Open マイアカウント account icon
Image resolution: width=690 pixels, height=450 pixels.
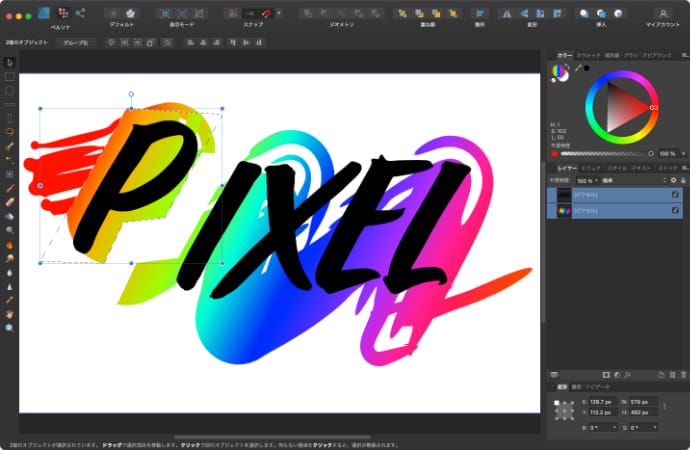tap(662, 14)
